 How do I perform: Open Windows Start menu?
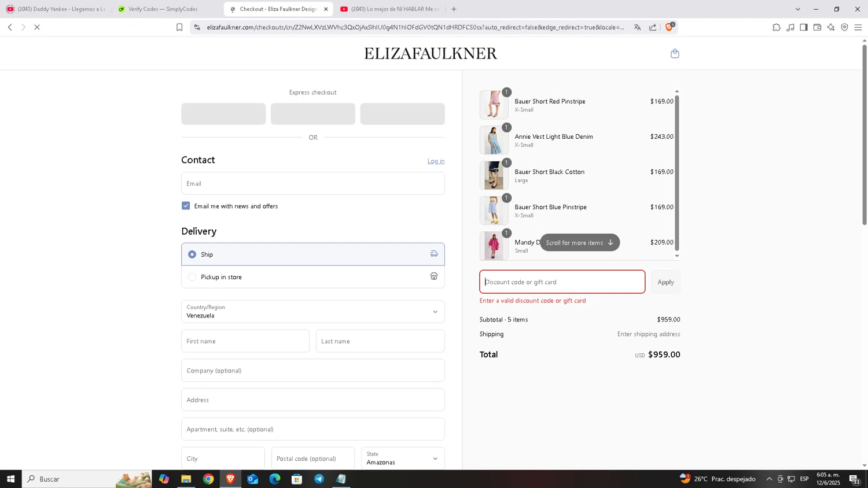10,479
